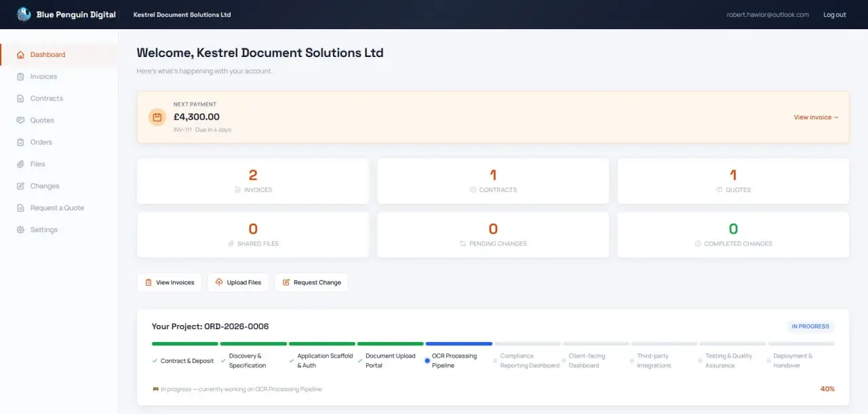Click the calendar icon in Next Payment banner
The height and width of the screenshot is (414, 868).
point(157,117)
